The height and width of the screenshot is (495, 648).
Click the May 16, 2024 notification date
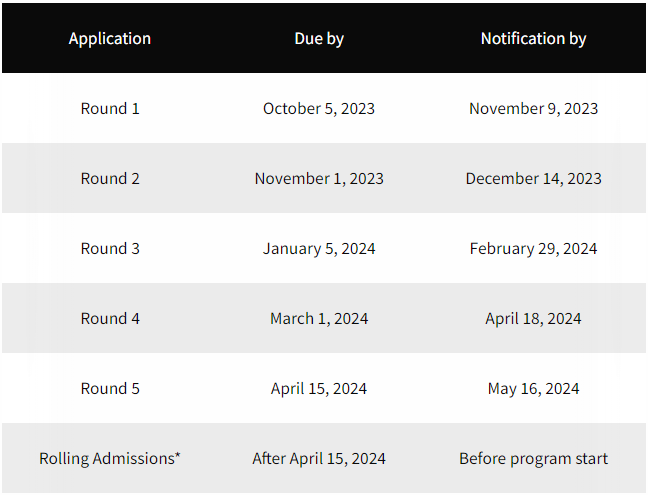tap(534, 388)
